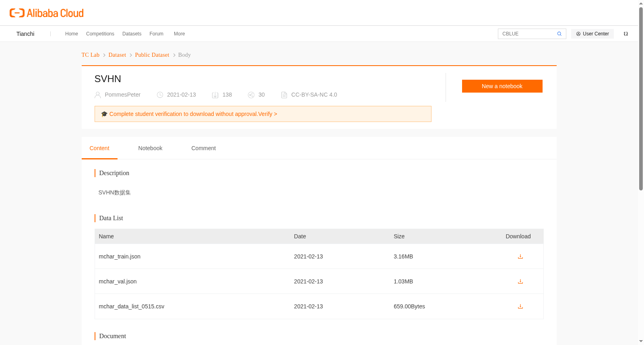
Task: Click the share icon beside 30
Action: pos(251,95)
